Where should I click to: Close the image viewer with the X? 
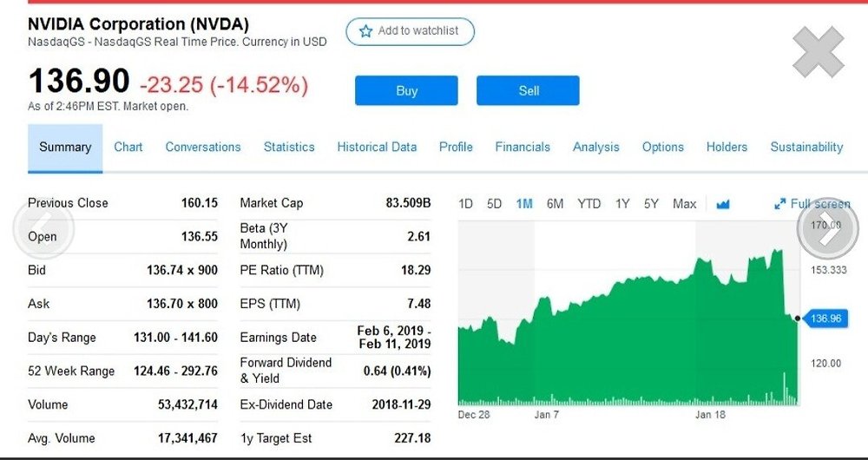coord(819,52)
